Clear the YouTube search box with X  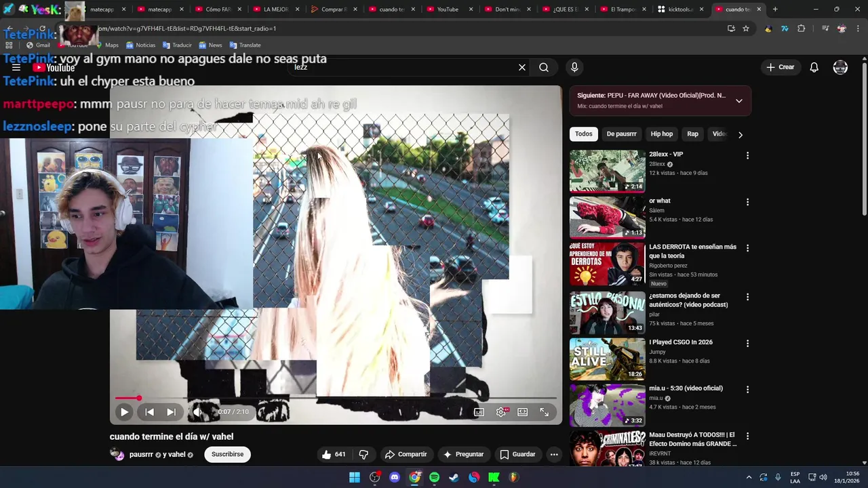(522, 67)
